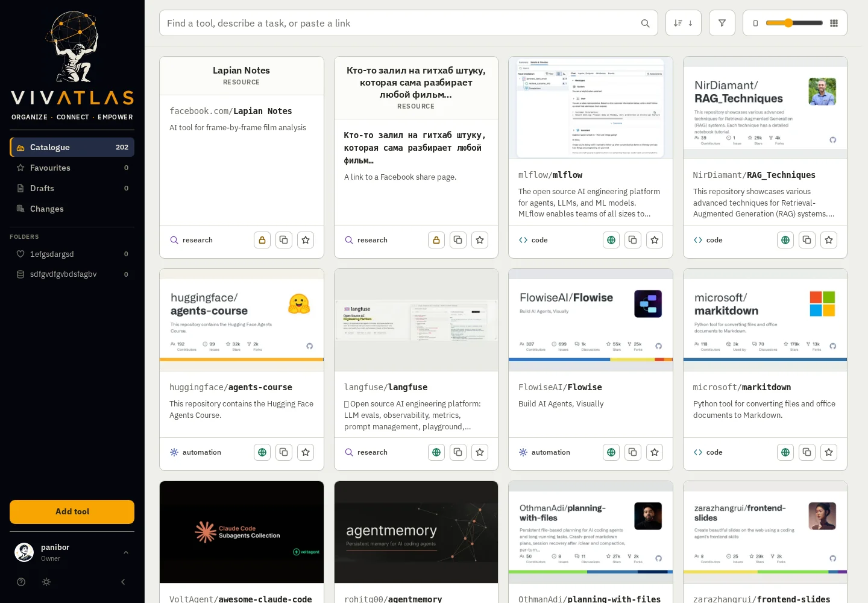Copy the langfuse card
The image size is (868, 603).
[x=458, y=452]
